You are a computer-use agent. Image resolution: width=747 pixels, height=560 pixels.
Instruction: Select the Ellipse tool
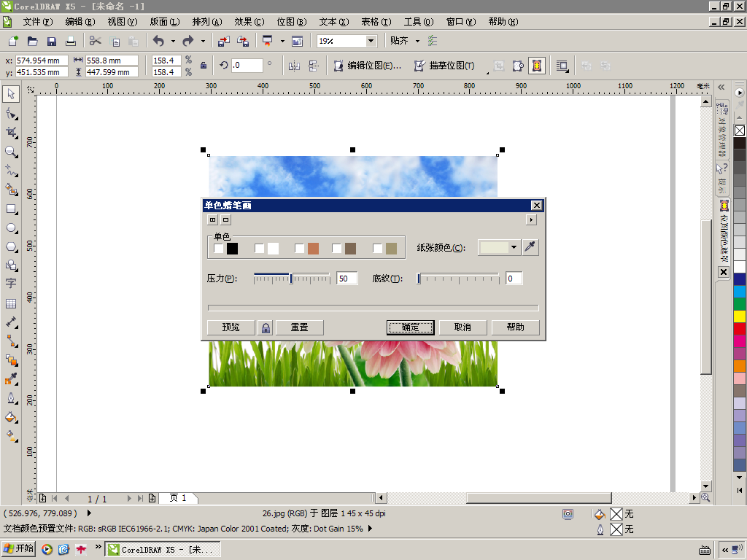pos(11,228)
